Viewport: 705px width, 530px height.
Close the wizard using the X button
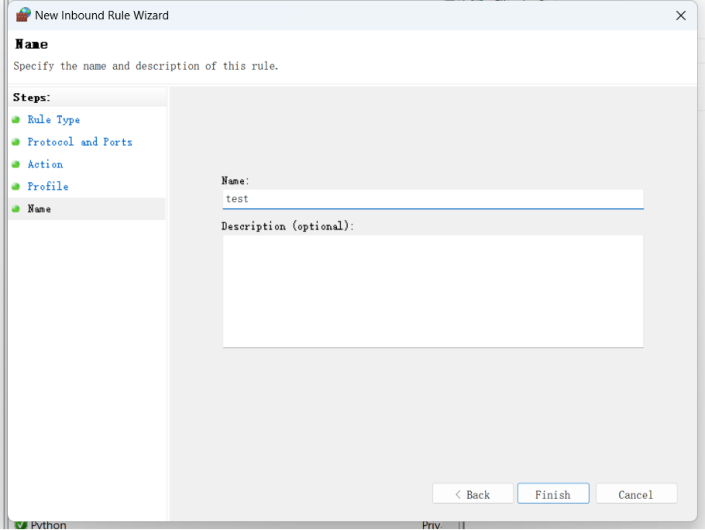coord(681,15)
